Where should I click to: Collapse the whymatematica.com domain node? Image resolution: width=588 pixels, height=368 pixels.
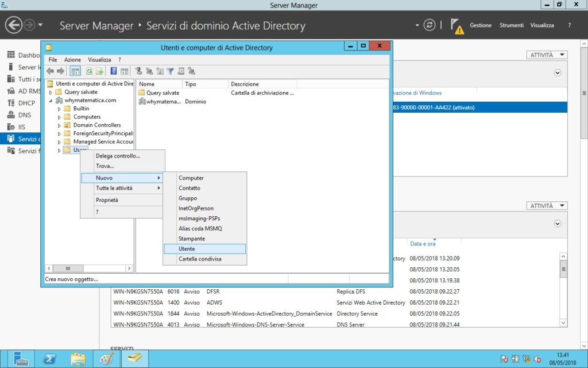(51, 101)
